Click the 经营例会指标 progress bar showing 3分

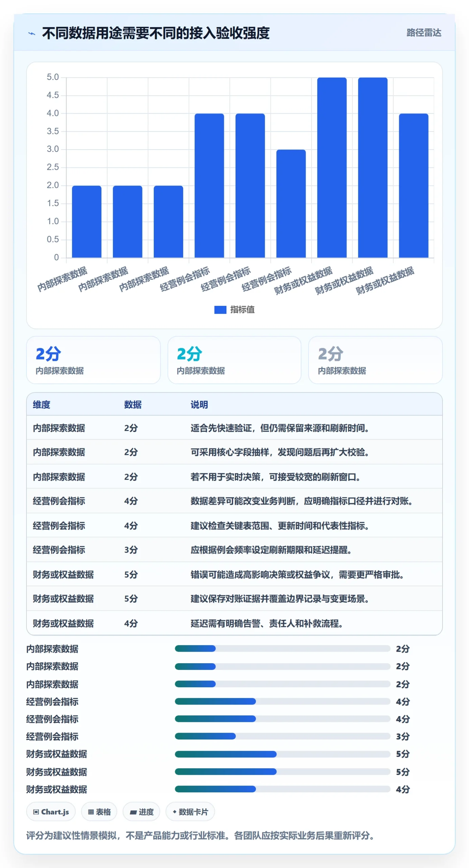[x=282, y=736]
